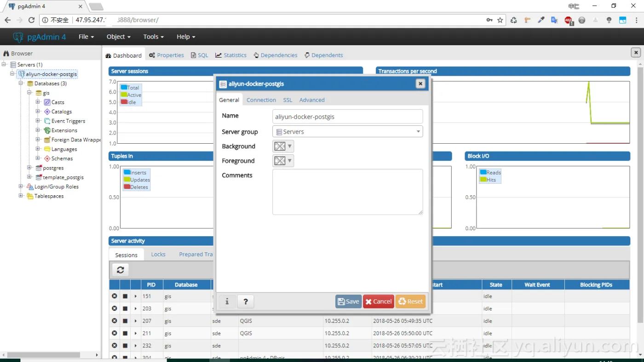This screenshot has width=644, height=362.
Task: Click the Background color swatch
Action: coord(280,146)
